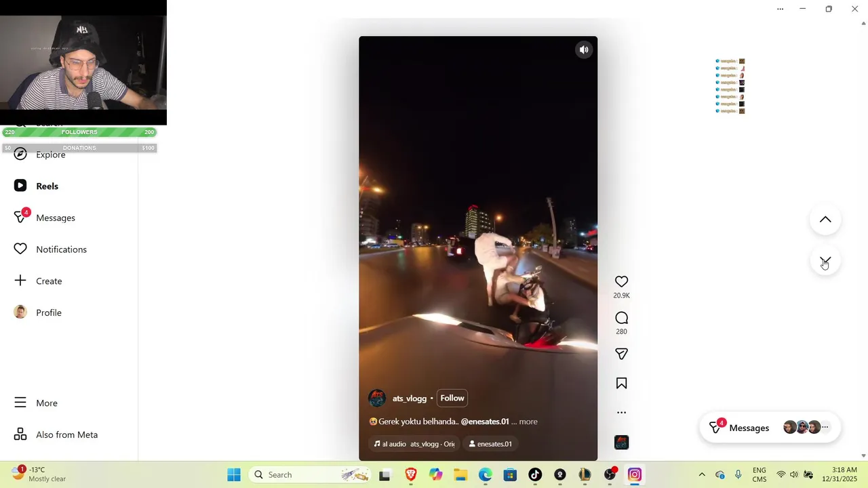This screenshot has height=488, width=868.
Task: Open Task View from the taskbar
Action: [x=384, y=475]
